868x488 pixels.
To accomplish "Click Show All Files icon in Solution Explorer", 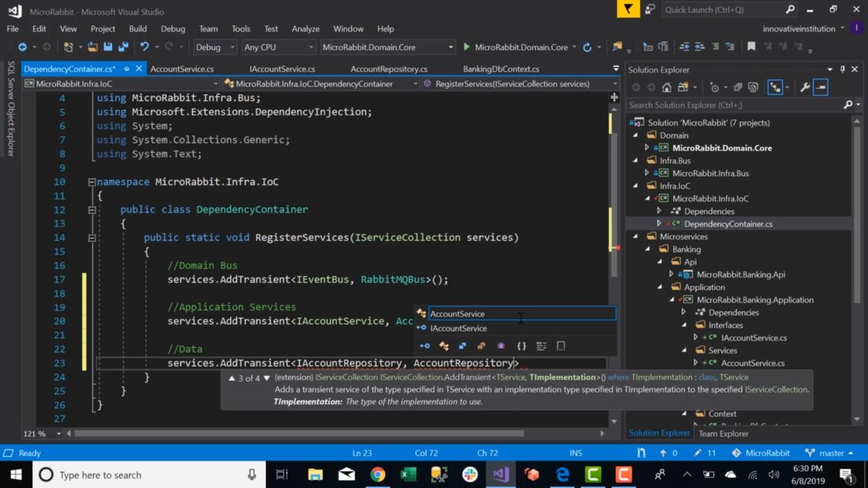I will (753, 87).
